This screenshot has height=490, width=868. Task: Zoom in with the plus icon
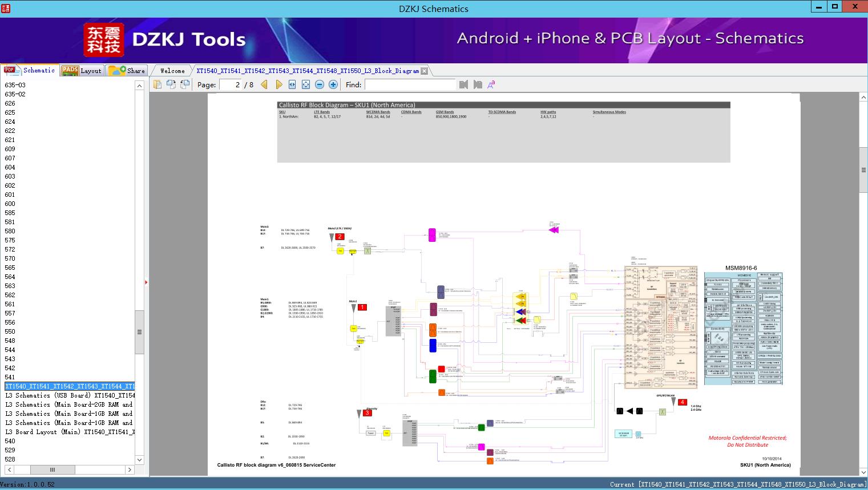[x=333, y=84]
